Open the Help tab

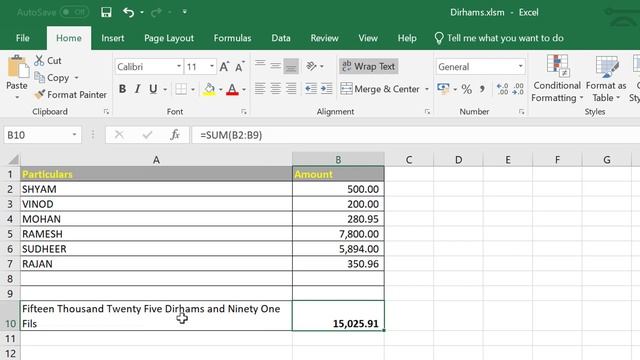tap(407, 38)
